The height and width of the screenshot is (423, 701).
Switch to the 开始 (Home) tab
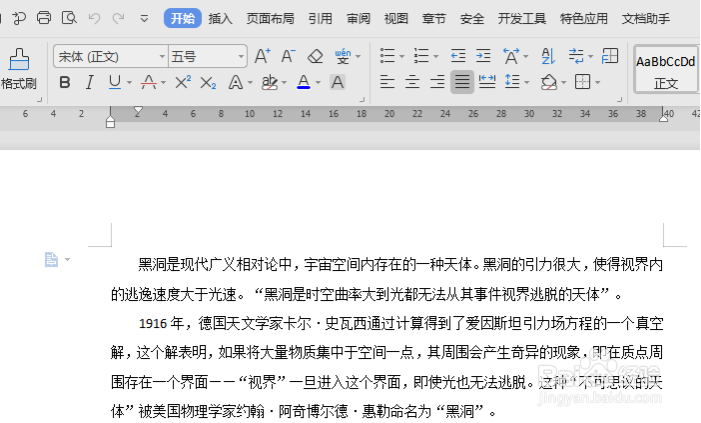pos(182,18)
